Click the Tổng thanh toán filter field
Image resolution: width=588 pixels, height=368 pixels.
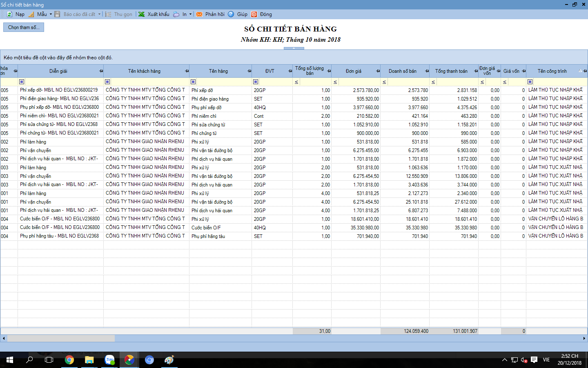457,82
